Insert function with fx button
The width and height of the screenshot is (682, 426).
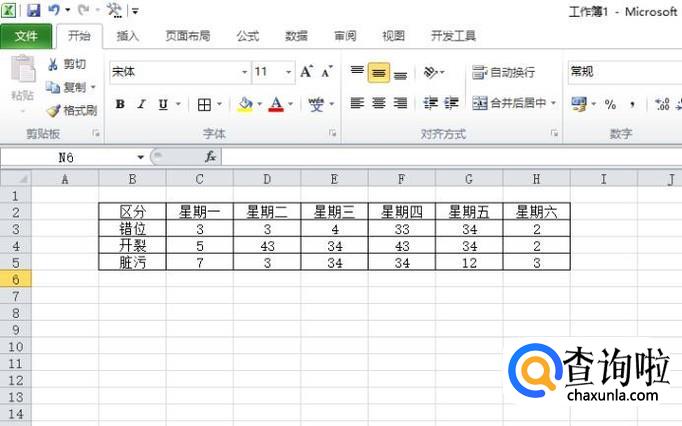point(211,157)
